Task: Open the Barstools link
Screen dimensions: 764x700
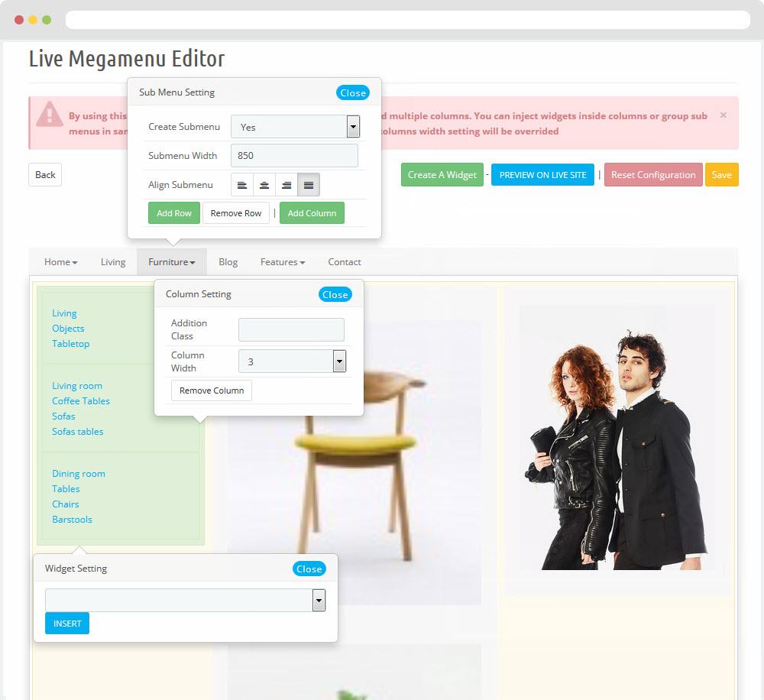Action: point(72,519)
